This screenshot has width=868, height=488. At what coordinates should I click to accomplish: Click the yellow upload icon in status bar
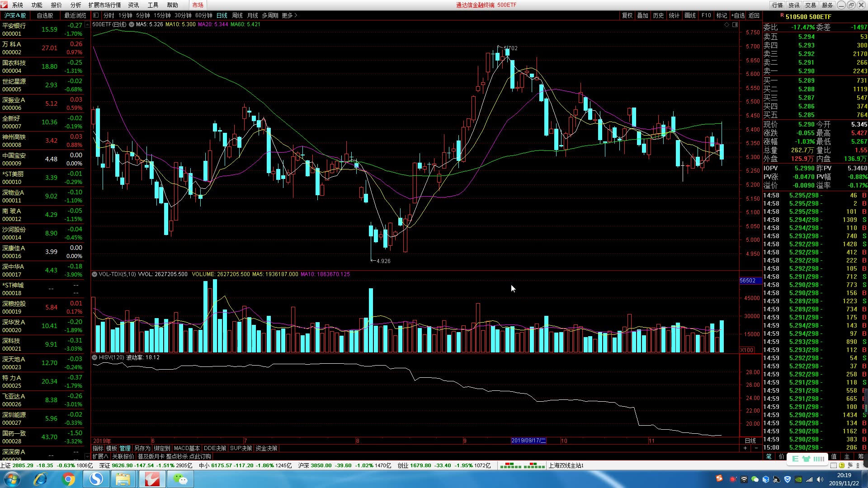841,465
